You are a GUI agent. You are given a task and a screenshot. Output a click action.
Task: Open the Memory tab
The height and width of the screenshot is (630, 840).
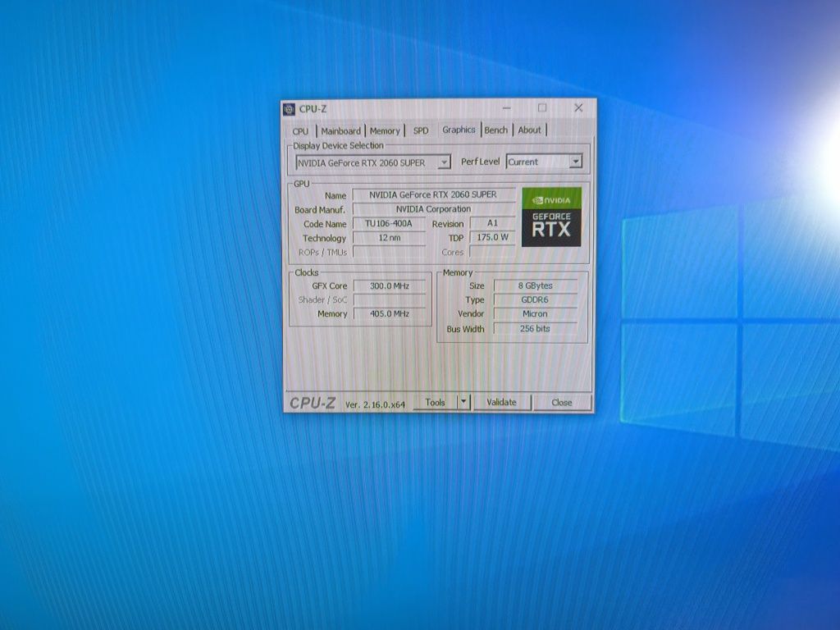tap(385, 130)
